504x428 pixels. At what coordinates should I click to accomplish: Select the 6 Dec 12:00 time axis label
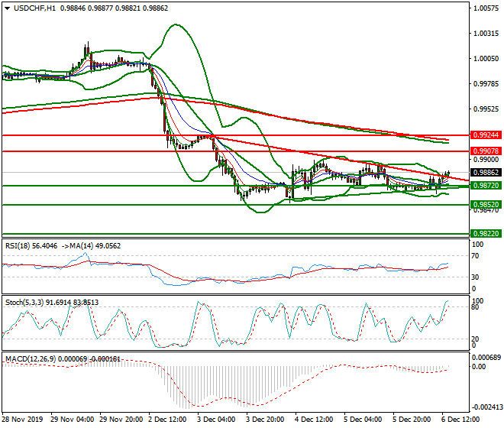point(460,420)
